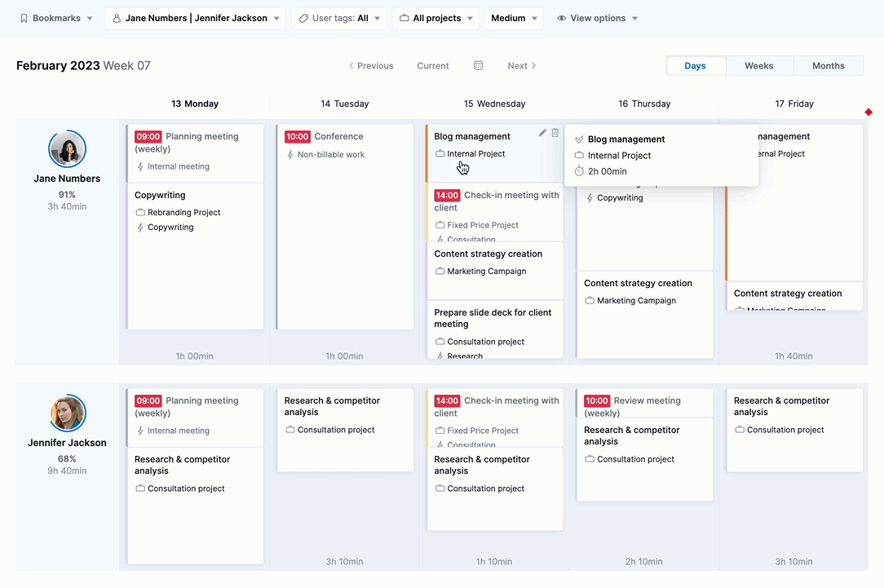Click Jane Numbers avatar
This screenshot has height=588, width=884.
(x=67, y=148)
